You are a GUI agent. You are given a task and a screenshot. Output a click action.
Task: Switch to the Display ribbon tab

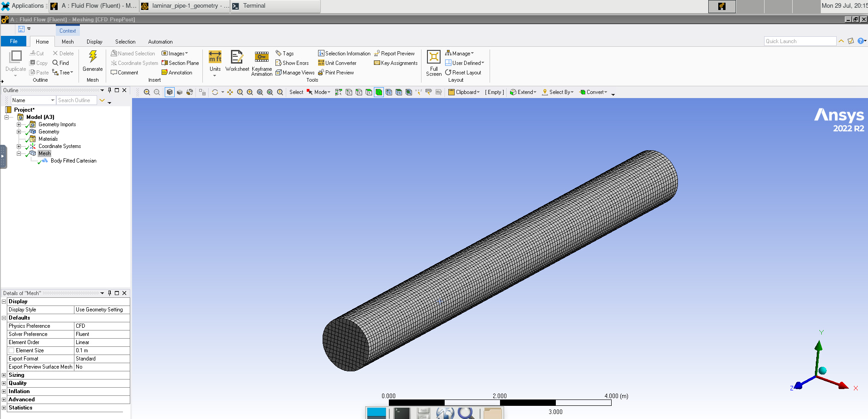point(94,42)
